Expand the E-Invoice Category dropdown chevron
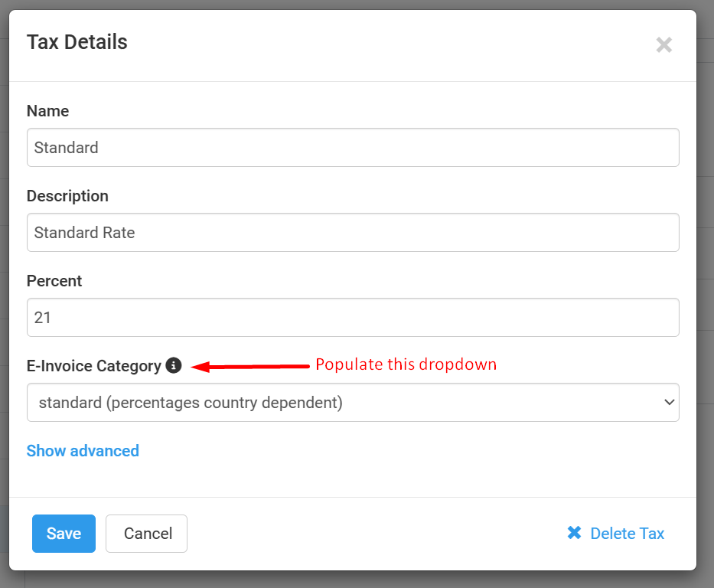 [x=669, y=402]
